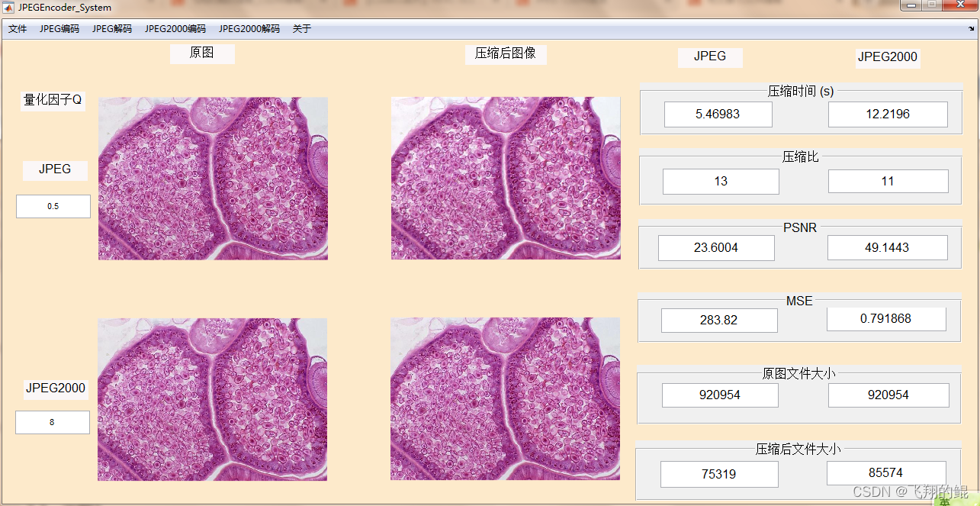Viewport: 980px width, 506px height.
Task: Open the JPEG解码 menu
Action: tap(112, 29)
